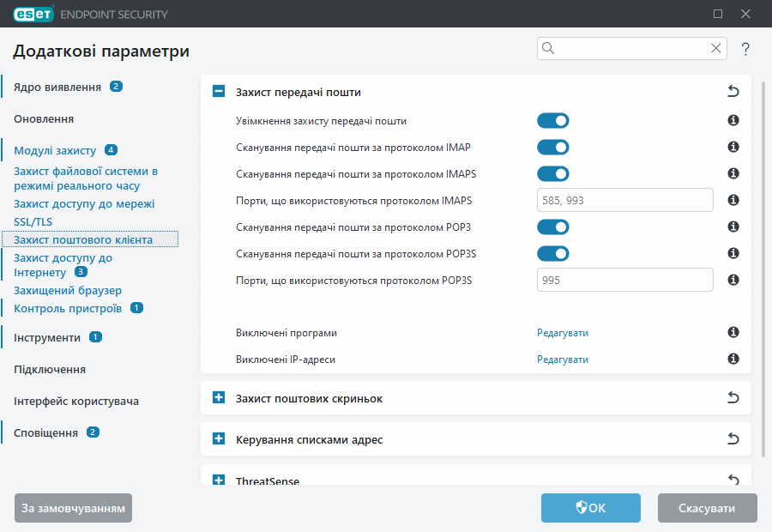
Task: Expand the Керування списками адрес section
Action: pos(219,439)
